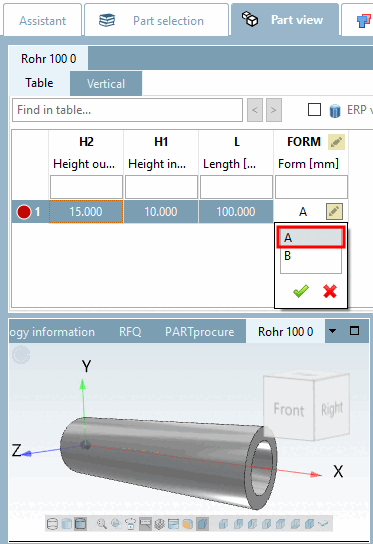The width and height of the screenshot is (373, 544).
Task: Click the Right face of the view cube
Action: pyautogui.click(x=332, y=409)
